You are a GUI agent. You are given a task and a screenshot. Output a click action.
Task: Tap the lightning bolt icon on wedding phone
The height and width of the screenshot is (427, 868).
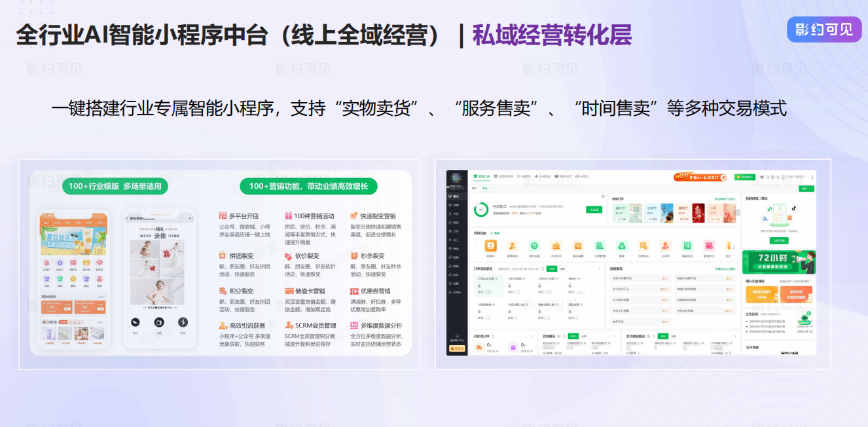point(183,322)
